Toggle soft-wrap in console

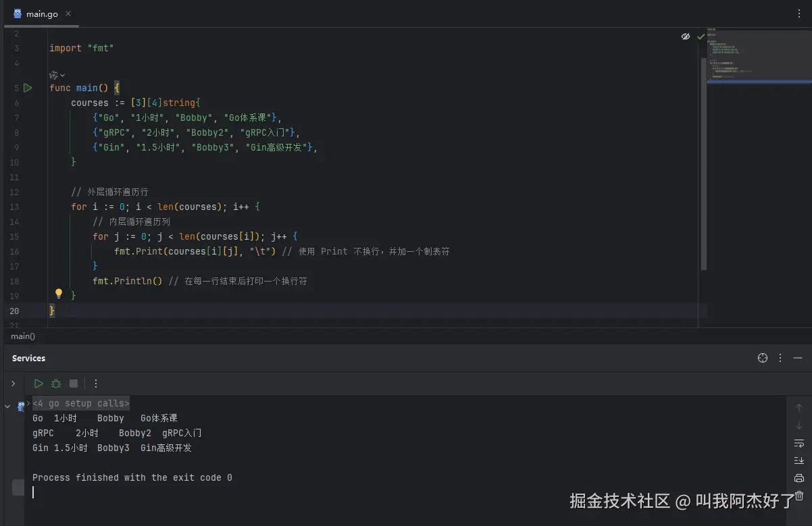(799, 443)
